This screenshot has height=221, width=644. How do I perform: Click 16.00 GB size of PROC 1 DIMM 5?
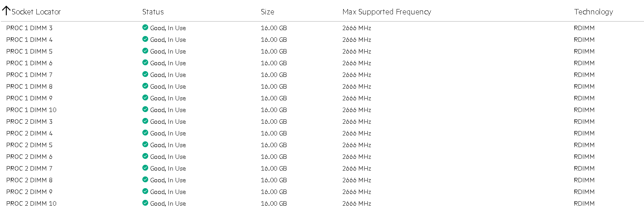coord(273,51)
